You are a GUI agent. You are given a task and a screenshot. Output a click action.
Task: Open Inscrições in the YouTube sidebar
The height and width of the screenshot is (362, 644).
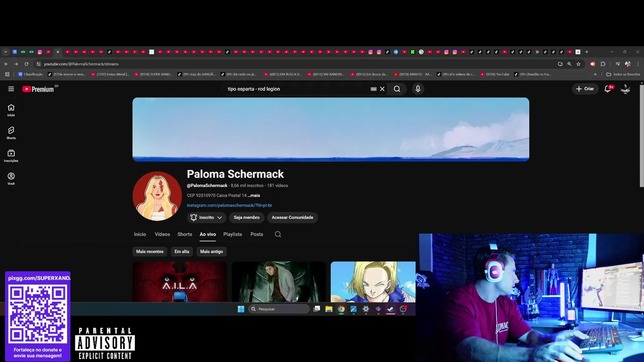(x=11, y=156)
